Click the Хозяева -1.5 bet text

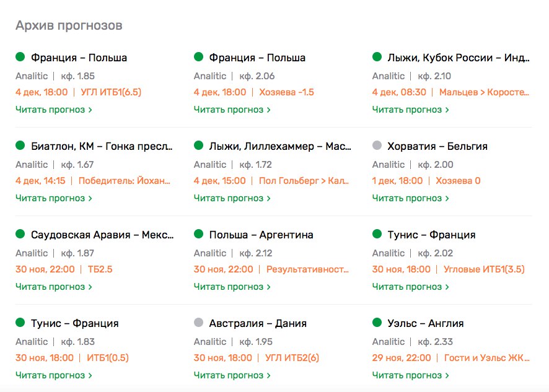coord(289,92)
